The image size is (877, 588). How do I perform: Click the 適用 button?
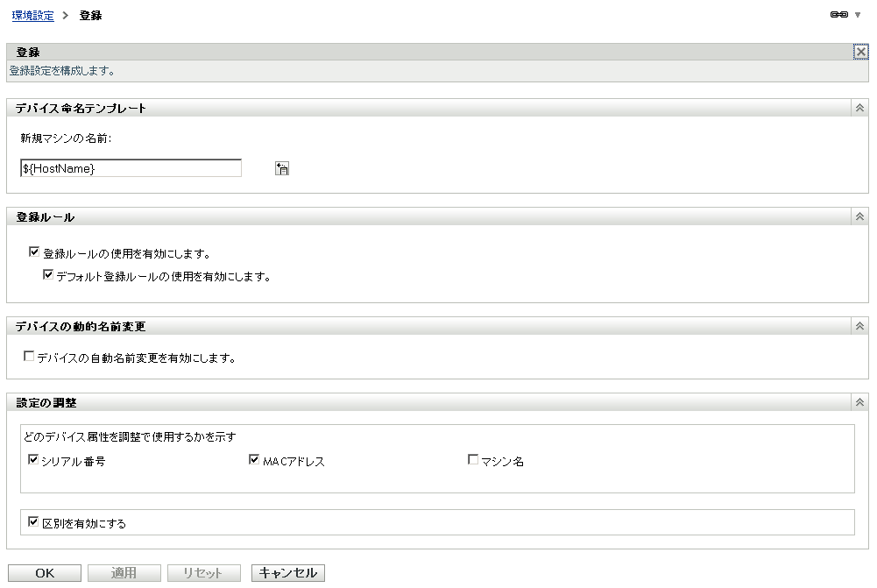pos(124,572)
